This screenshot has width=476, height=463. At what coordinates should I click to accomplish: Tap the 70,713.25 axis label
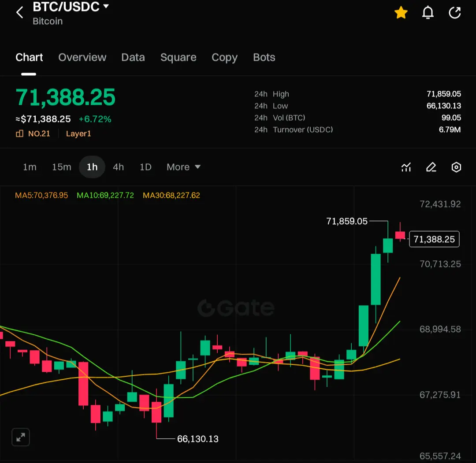point(440,264)
